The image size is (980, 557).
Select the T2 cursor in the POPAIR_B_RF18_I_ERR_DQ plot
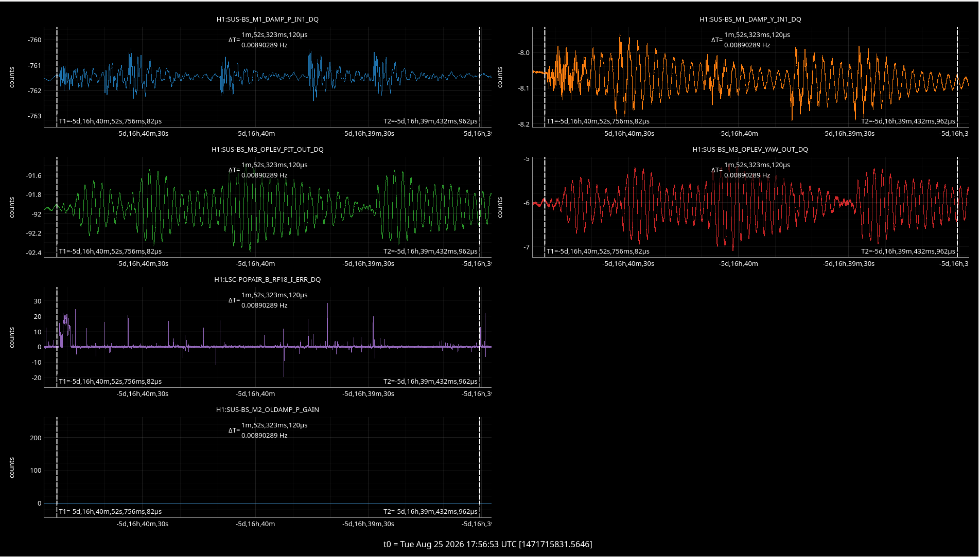pos(480,337)
